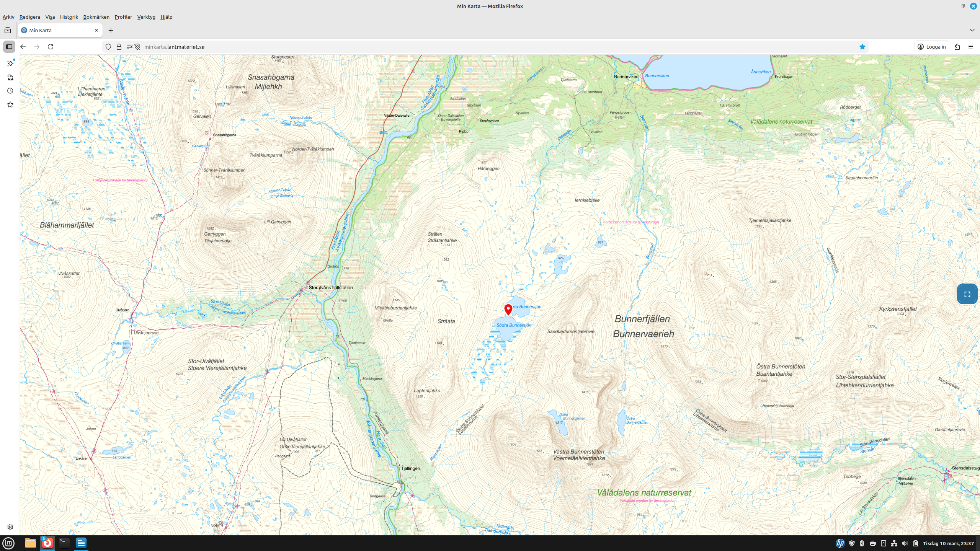Click the bookmark star in the address bar
This screenshot has width=980, height=551.
(x=862, y=47)
